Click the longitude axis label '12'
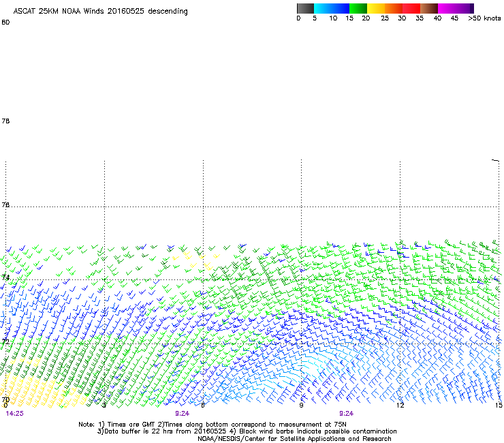 (x=400, y=405)
